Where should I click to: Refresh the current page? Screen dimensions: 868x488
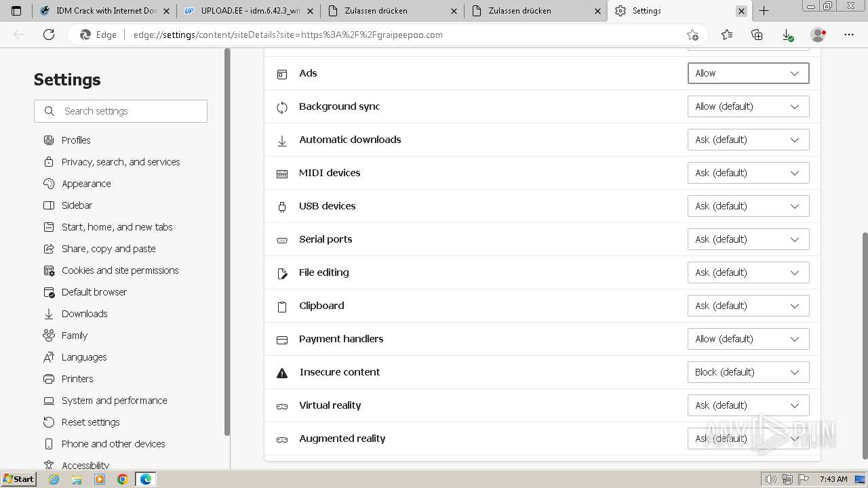point(49,35)
